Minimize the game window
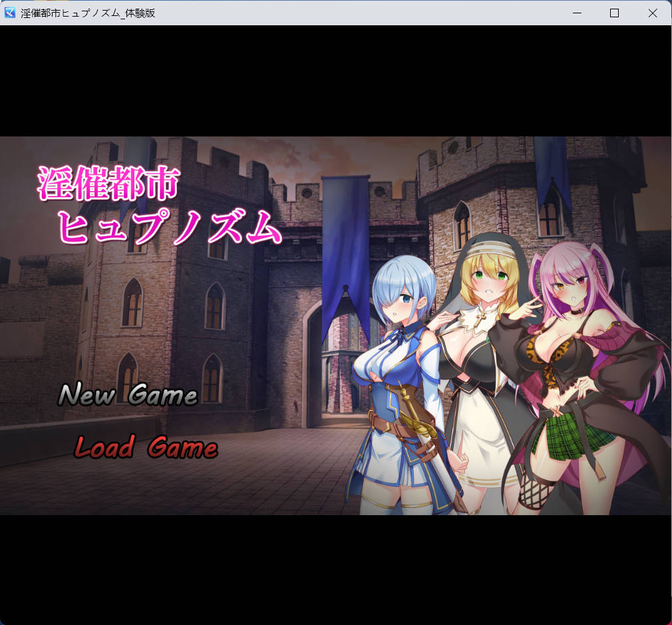Screen dimensions: 672x625 [x=576, y=13]
